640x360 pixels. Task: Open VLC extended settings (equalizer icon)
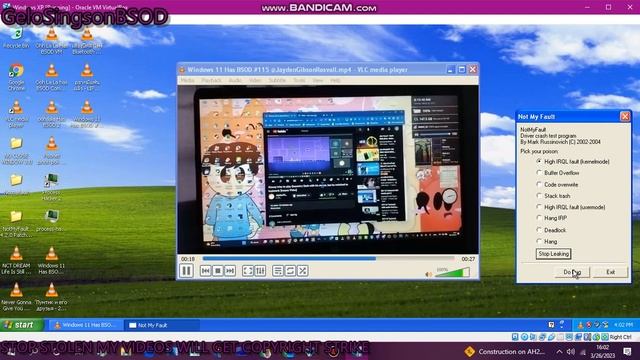(260, 271)
